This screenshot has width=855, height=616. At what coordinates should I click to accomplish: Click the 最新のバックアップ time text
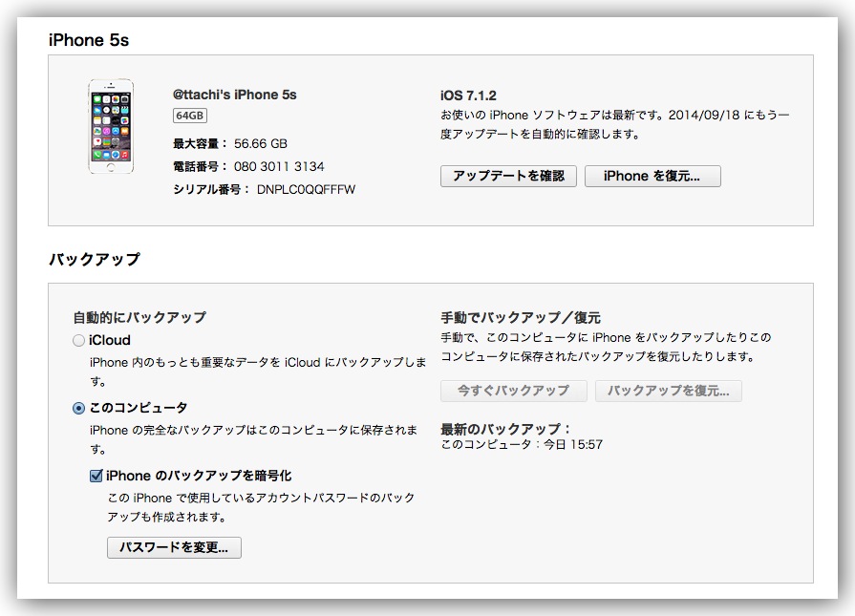(522, 444)
